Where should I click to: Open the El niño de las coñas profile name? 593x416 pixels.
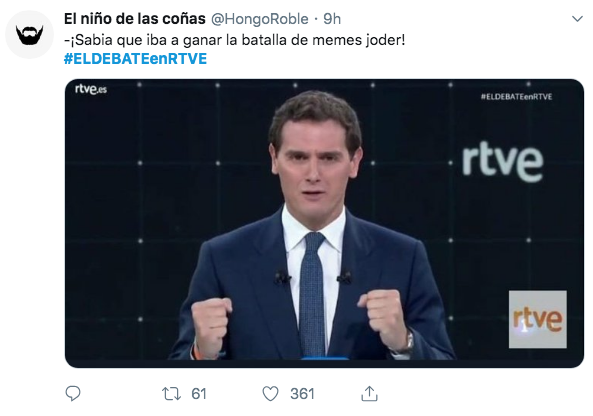pyautogui.click(x=135, y=19)
